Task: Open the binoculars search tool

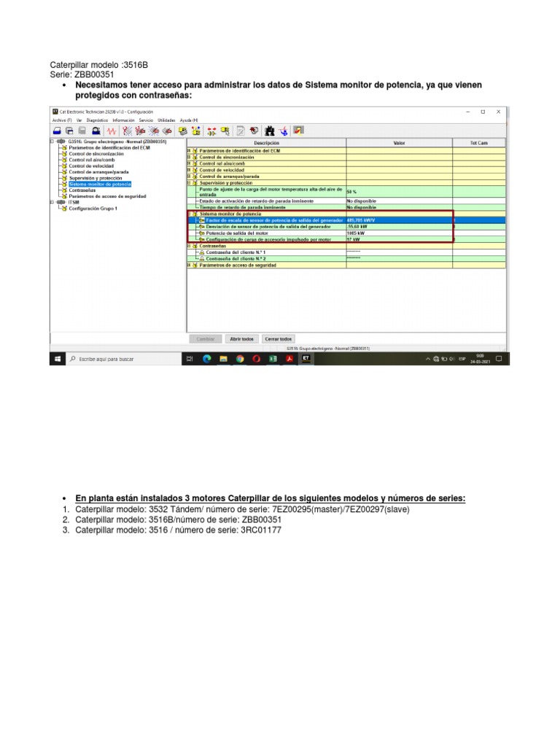Action: point(270,131)
